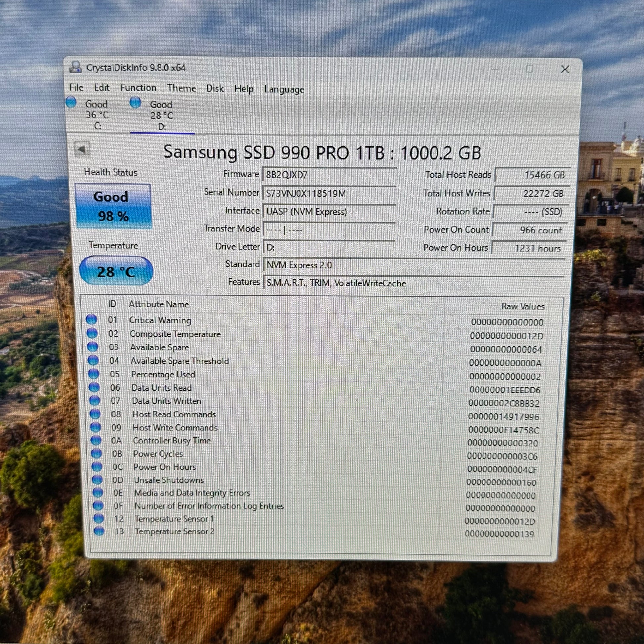644x644 pixels.
Task: Click the 28 °C temperature button
Action: (x=116, y=271)
